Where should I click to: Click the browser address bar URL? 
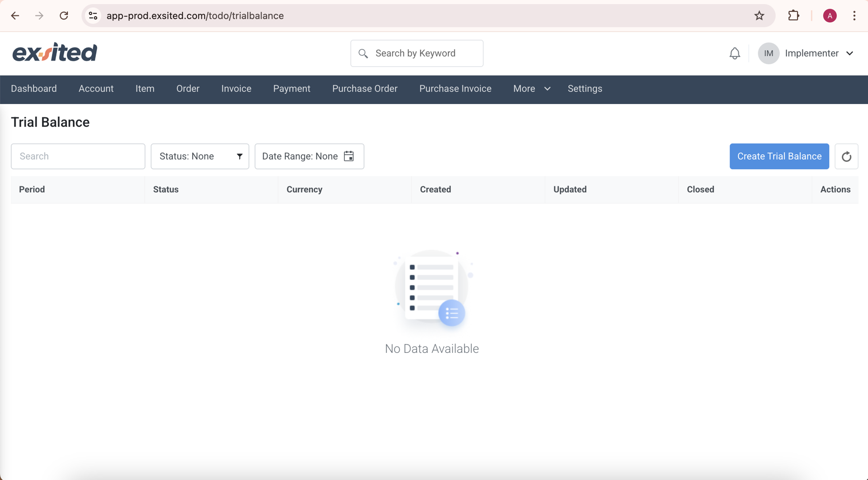pos(195,16)
